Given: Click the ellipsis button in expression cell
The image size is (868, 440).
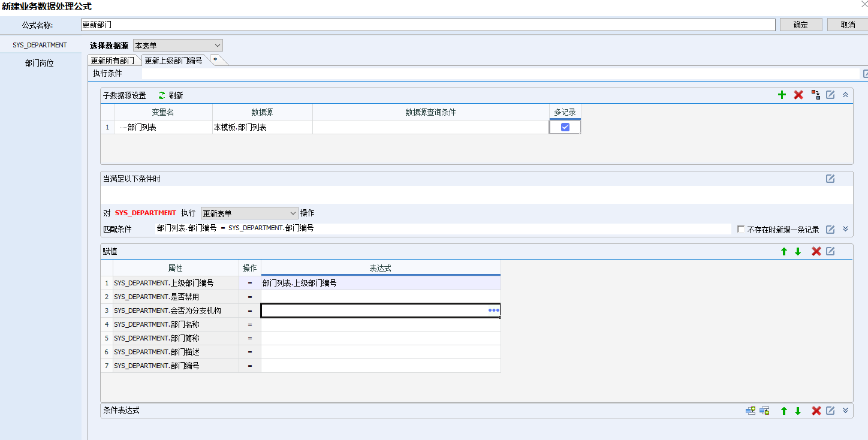Looking at the screenshot, I should click(x=494, y=310).
